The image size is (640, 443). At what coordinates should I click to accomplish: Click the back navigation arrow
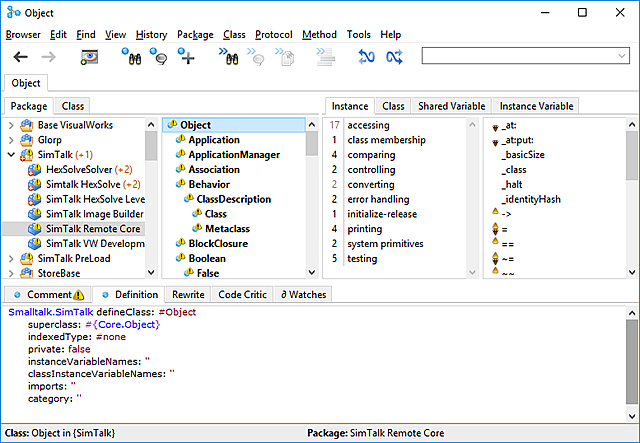click(x=20, y=57)
